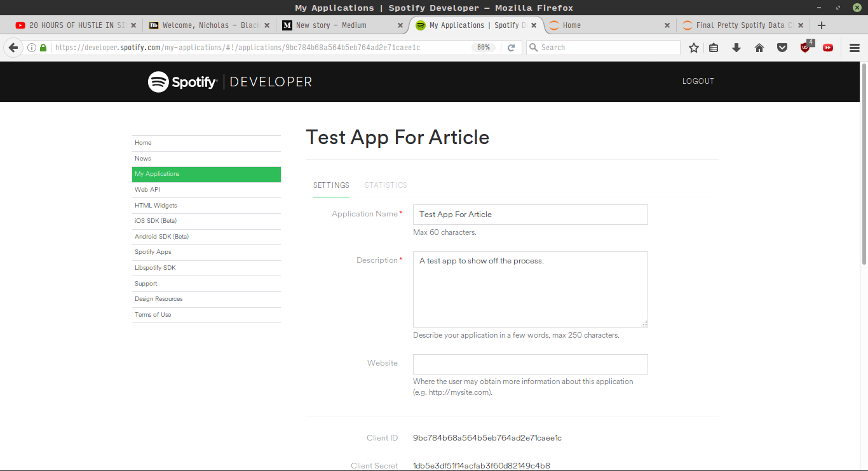Select My Applications in the sidebar
This screenshot has height=471, width=868.
[x=207, y=174]
